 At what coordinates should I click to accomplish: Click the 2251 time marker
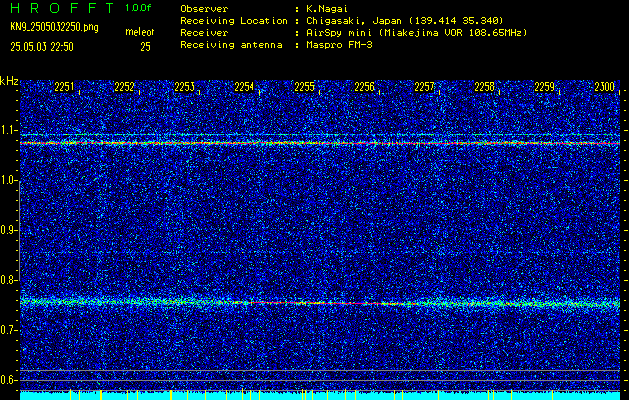click(64, 87)
